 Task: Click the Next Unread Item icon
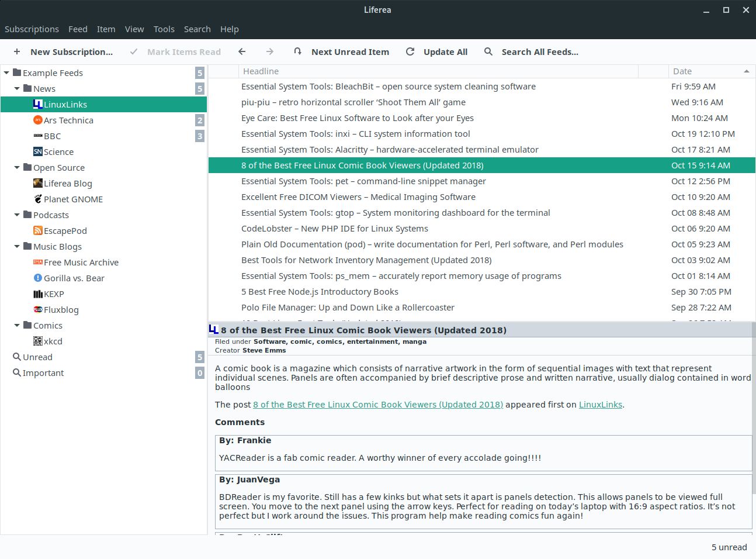click(x=298, y=51)
